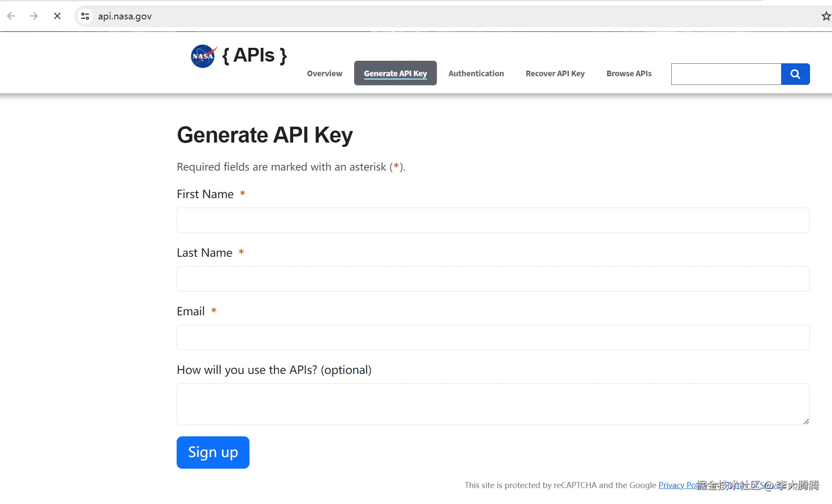View site information icon in address bar
This screenshot has width=832, height=504.
coord(85,16)
